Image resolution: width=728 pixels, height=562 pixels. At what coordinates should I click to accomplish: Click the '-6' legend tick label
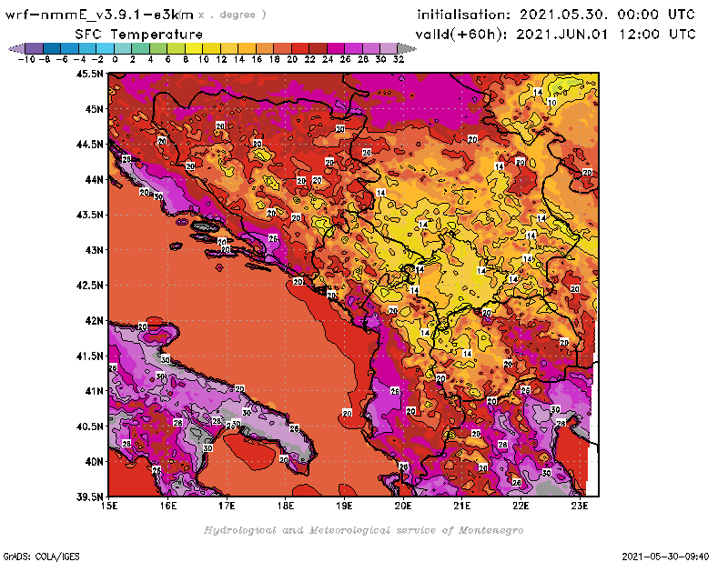62,59
